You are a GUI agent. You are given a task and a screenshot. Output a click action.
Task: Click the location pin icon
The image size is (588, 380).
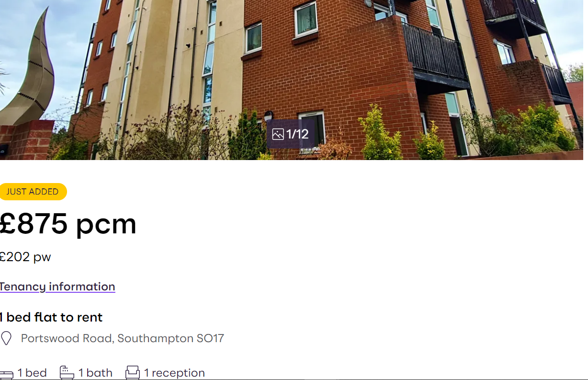[x=6, y=338]
